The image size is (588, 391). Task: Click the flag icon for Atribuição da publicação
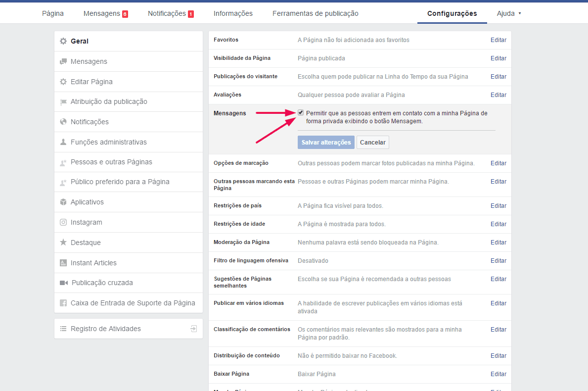(x=63, y=102)
